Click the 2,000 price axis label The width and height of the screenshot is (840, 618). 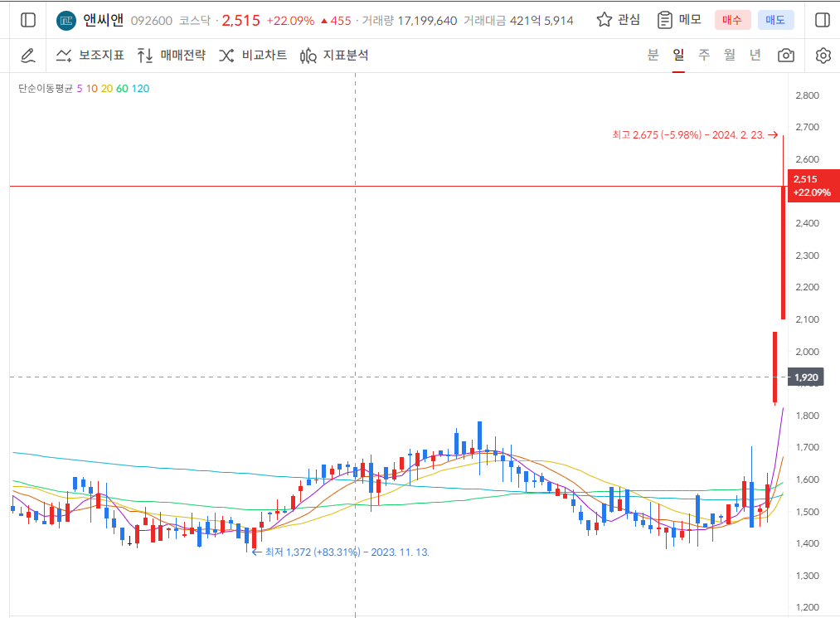click(808, 352)
